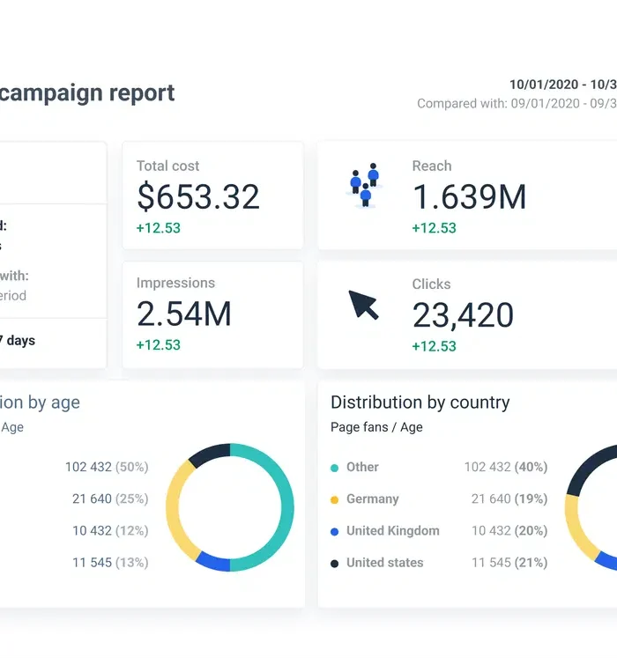Select the 1.639M reach value

coord(469,196)
